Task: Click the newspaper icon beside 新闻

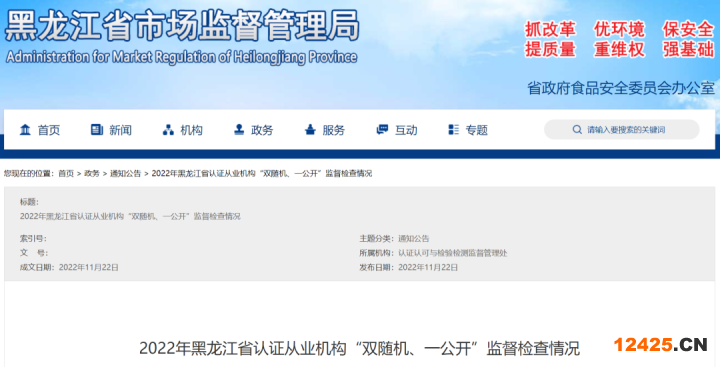Action: click(96, 130)
